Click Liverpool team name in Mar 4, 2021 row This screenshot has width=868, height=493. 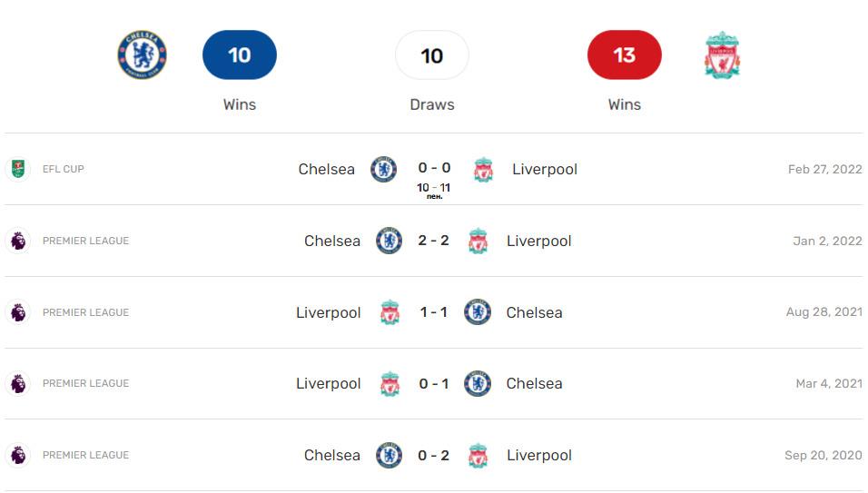329,383
